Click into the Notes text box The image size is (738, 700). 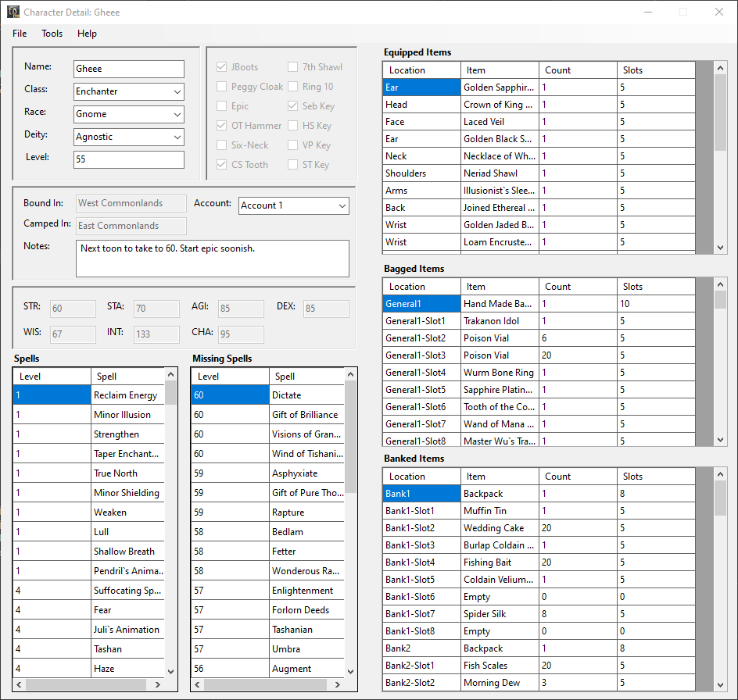point(212,259)
